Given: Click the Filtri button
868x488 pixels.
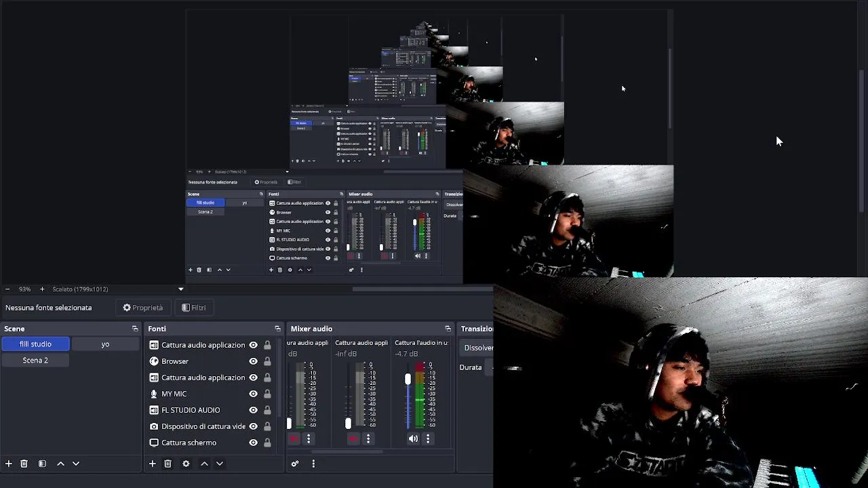Looking at the screenshot, I should point(193,308).
